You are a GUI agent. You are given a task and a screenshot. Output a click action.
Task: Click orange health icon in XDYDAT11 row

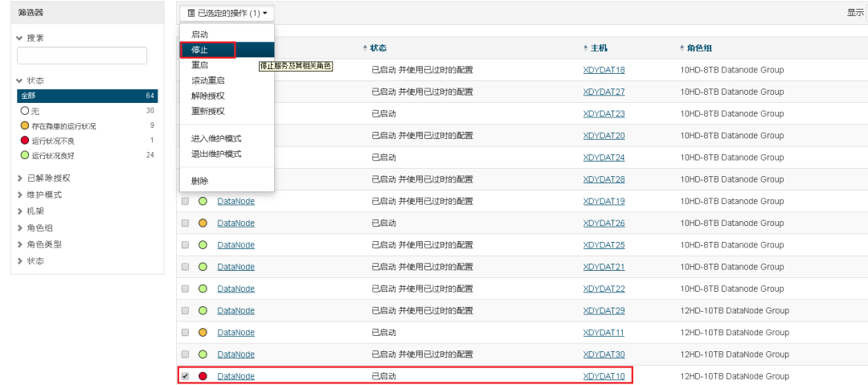click(203, 333)
